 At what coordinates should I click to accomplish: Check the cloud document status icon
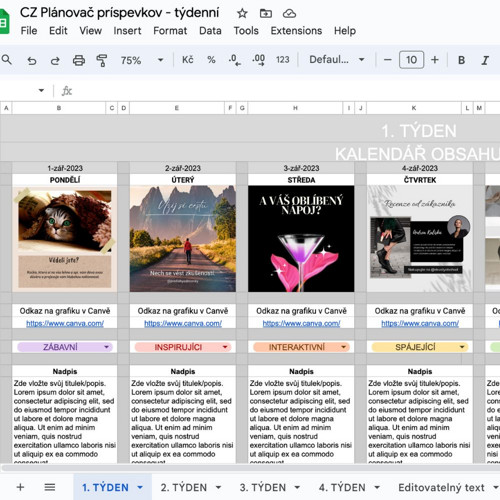tap(289, 14)
